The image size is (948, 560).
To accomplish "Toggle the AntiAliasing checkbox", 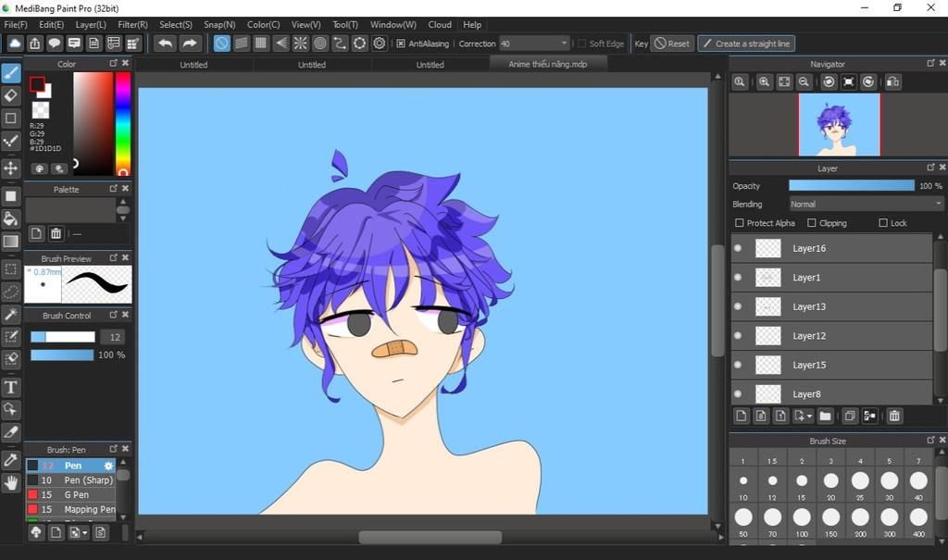I will pyautogui.click(x=400, y=44).
